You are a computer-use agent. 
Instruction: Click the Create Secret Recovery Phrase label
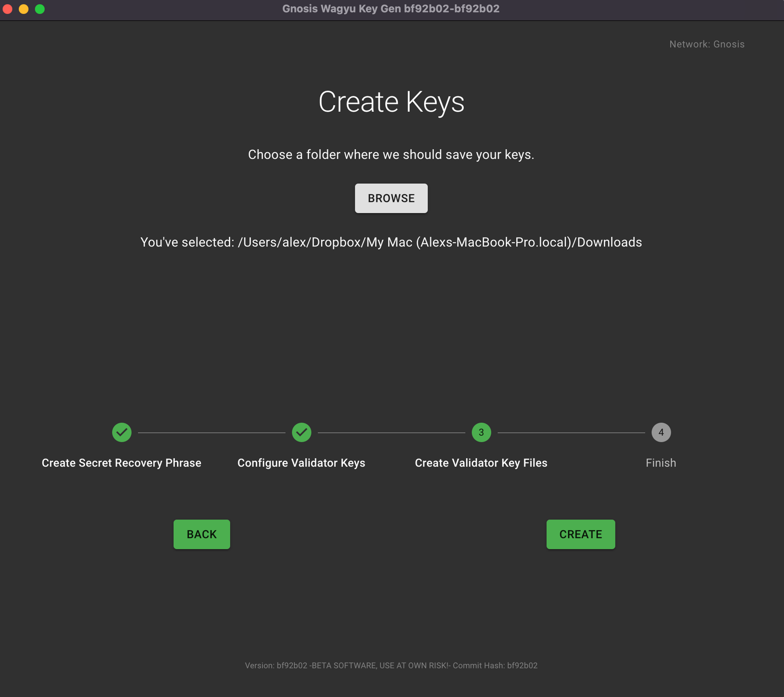coord(122,463)
